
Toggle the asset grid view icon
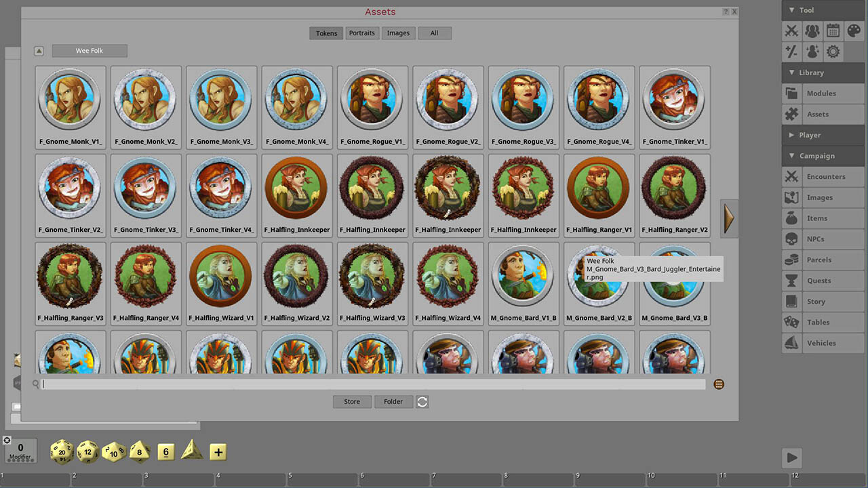point(719,384)
